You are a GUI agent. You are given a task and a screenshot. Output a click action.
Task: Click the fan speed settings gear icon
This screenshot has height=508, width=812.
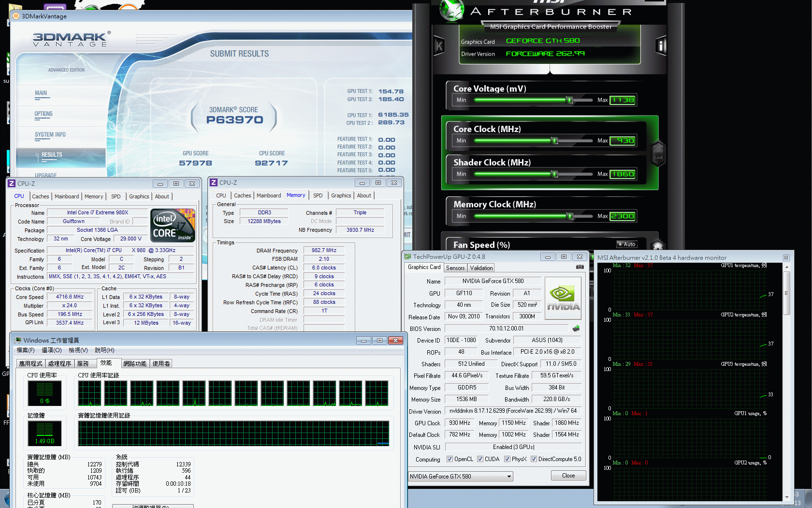[x=657, y=246]
